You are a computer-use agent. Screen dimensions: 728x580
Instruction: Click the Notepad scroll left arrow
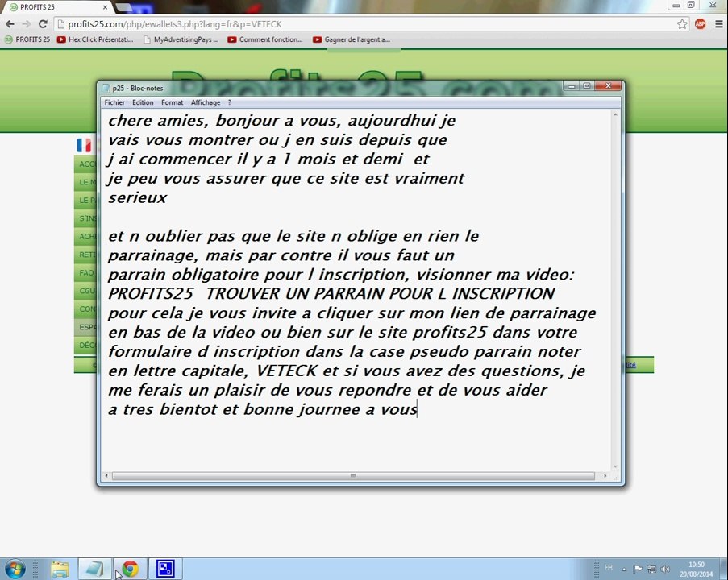point(106,476)
